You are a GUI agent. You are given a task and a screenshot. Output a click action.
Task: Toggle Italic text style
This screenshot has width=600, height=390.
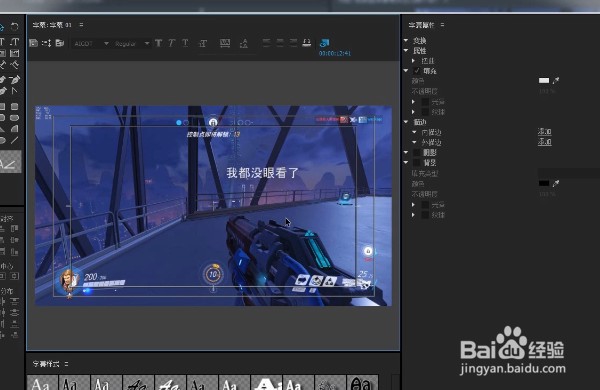171,43
